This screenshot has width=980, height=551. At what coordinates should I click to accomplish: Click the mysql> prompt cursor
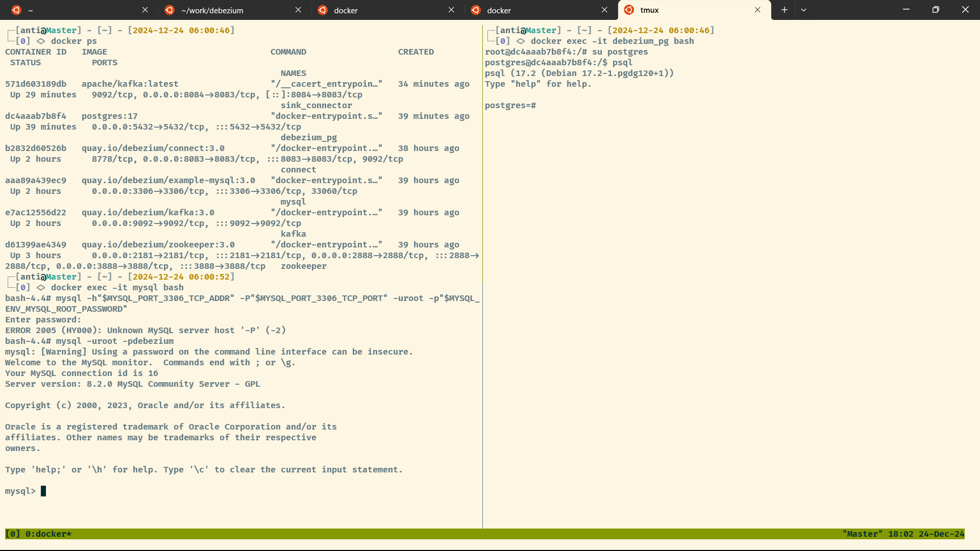click(43, 491)
